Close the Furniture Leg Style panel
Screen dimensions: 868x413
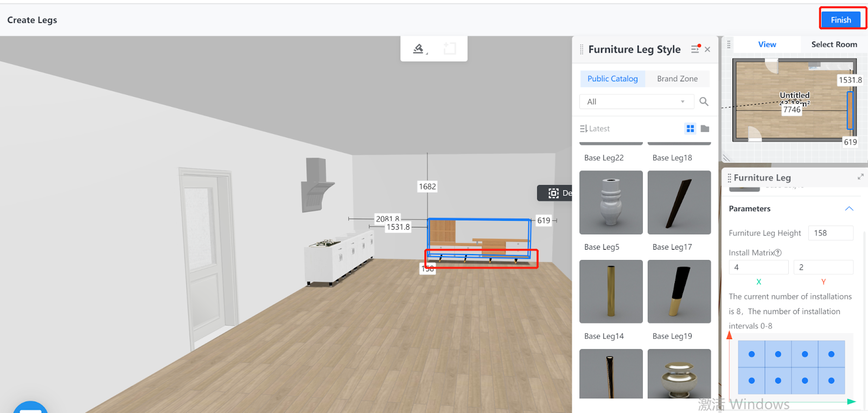707,49
